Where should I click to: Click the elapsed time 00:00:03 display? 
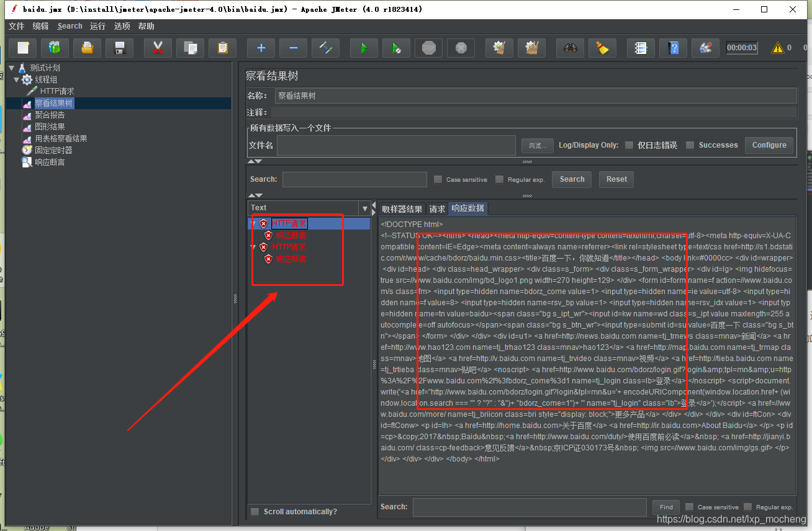pyautogui.click(x=742, y=48)
